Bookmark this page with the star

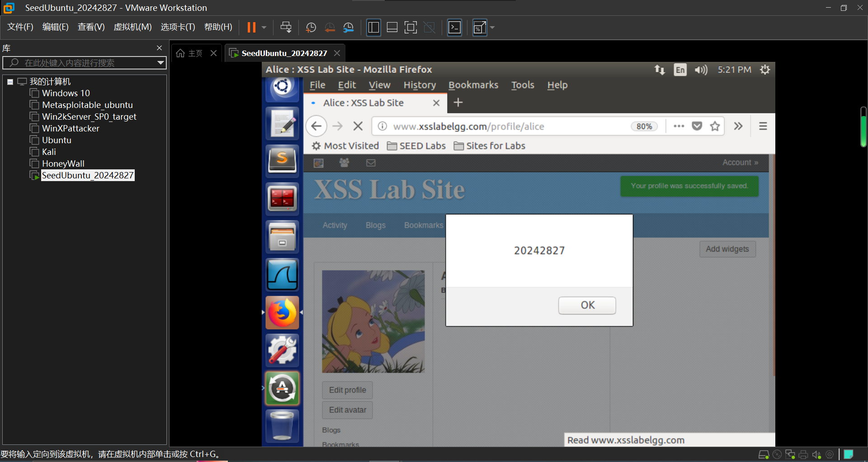[715, 126]
